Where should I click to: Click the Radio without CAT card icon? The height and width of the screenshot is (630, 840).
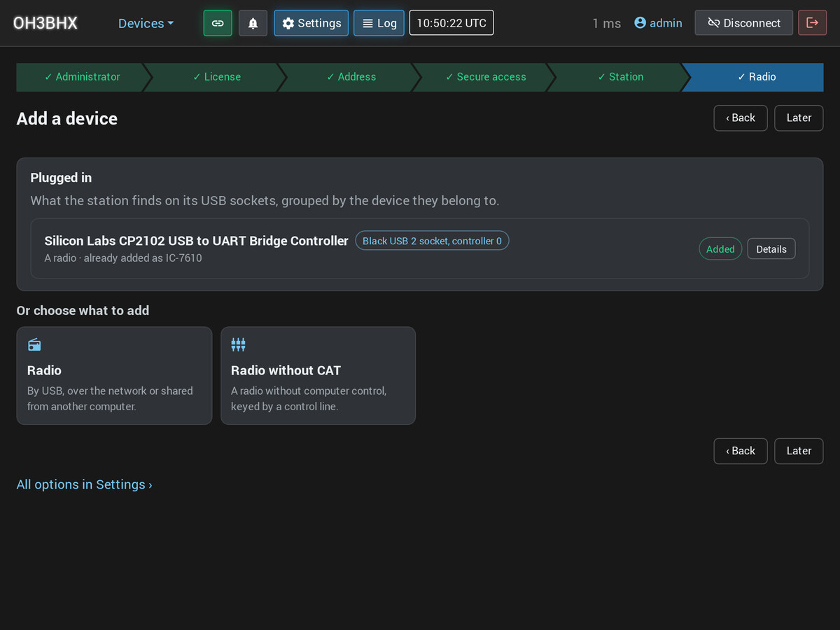(238, 344)
